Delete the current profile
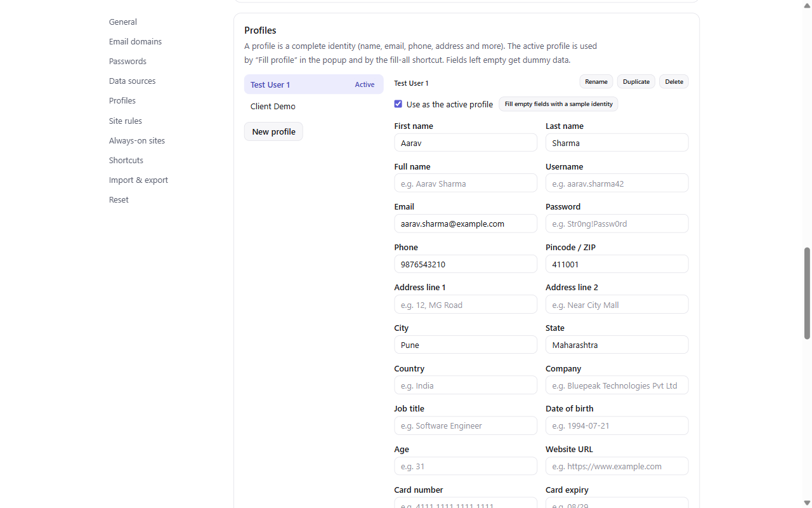The width and height of the screenshot is (812, 508). click(674, 81)
